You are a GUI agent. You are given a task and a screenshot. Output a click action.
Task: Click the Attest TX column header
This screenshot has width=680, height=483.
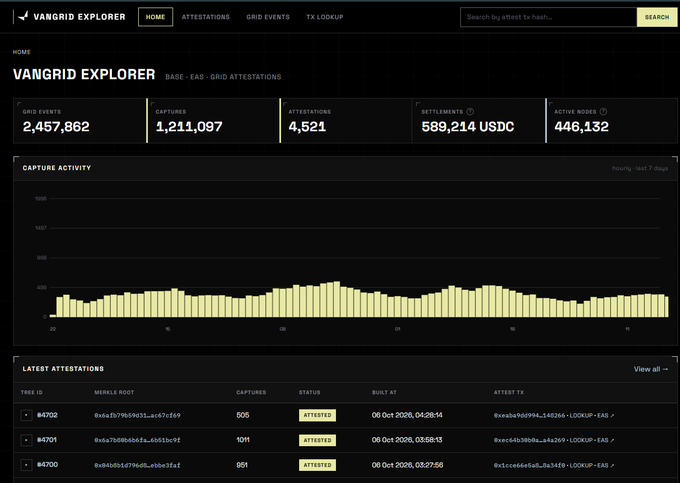509,392
